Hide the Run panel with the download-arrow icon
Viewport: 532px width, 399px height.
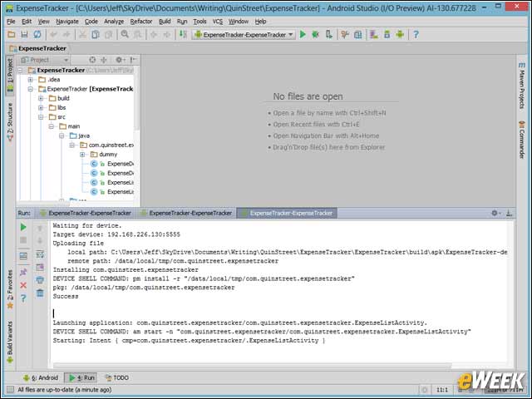(509, 213)
